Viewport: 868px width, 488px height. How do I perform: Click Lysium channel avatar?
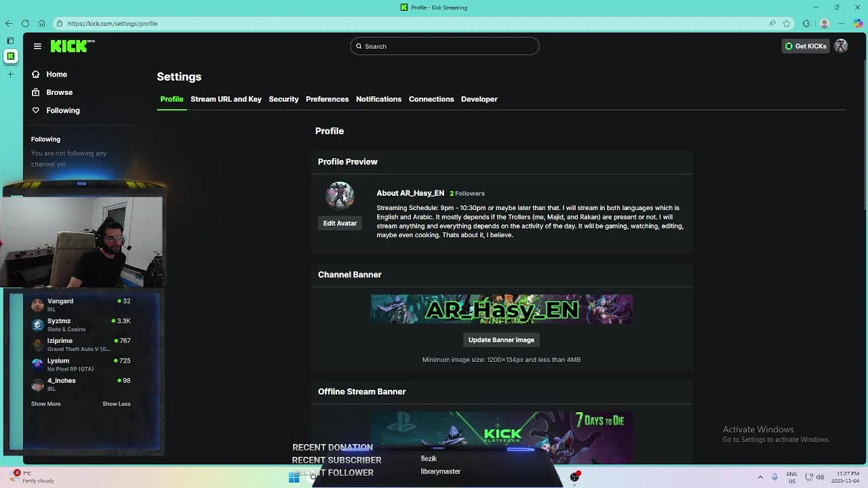point(37,364)
